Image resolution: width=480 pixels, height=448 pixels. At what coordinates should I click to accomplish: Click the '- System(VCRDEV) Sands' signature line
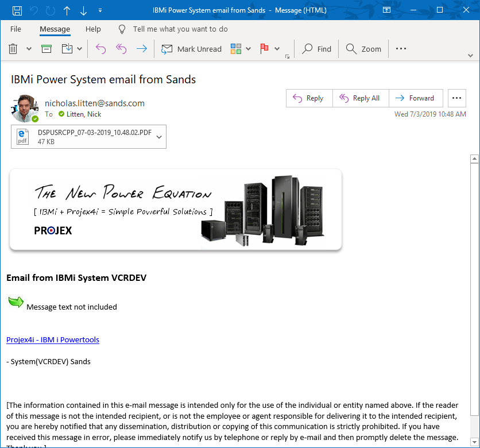[x=48, y=362]
